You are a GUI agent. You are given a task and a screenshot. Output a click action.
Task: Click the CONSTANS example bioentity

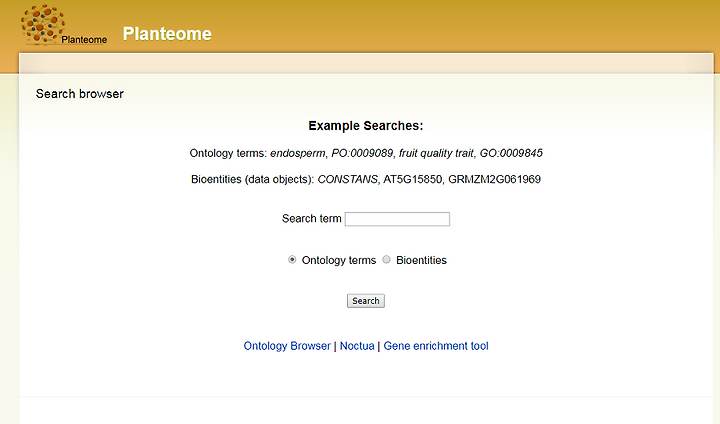(x=347, y=179)
